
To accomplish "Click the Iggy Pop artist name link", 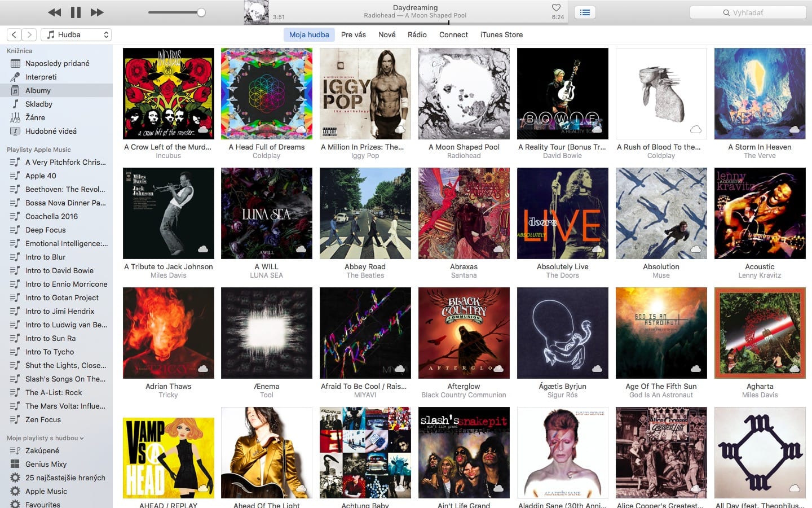I will pyautogui.click(x=365, y=156).
